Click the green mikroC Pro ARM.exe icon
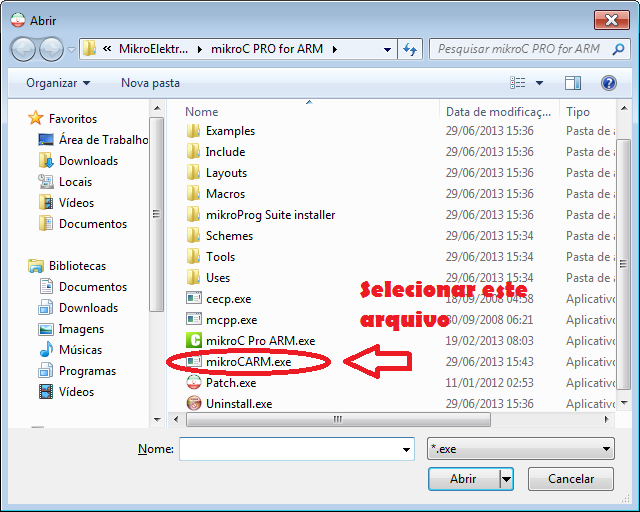Screen dimensions: 640x512 (193, 340)
